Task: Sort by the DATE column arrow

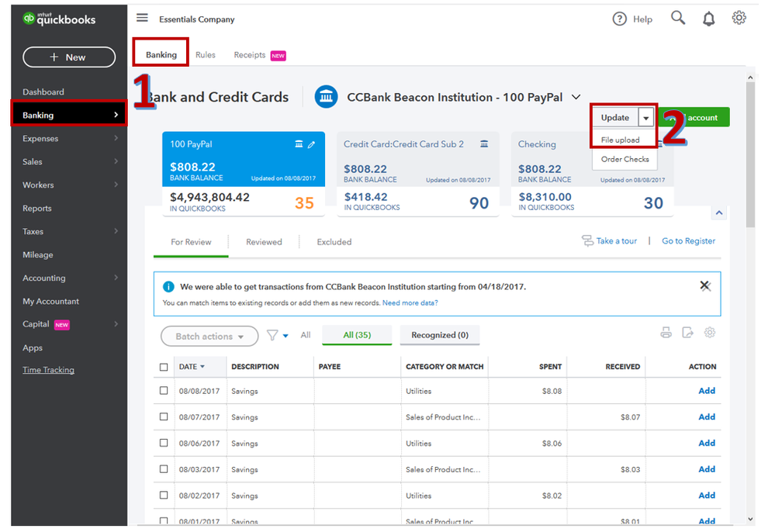Action: coord(202,367)
